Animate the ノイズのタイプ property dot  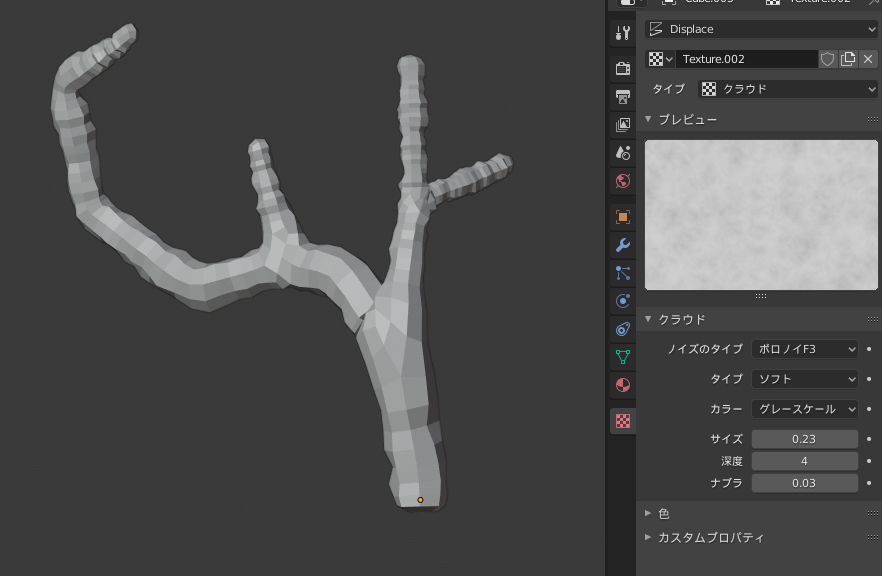869,349
